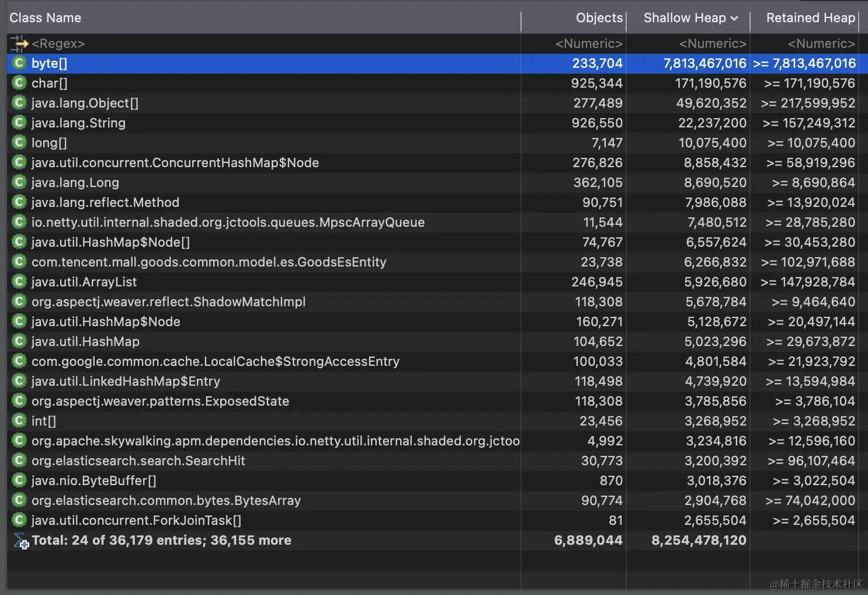Click java.util.HashMap shallow heap 5,023,296
Viewport: 868px width, 595px height.
click(x=716, y=342)
